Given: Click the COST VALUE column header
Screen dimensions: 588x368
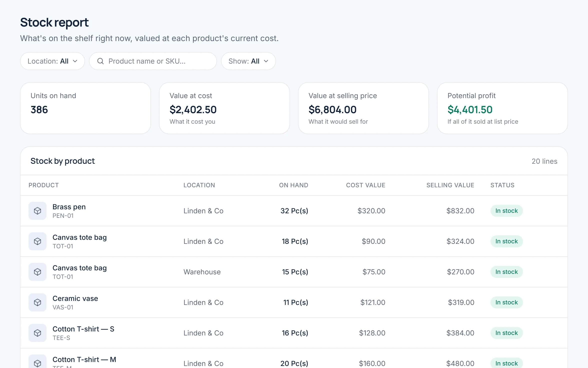Looking at the screenshot, I should click(365, 185).
